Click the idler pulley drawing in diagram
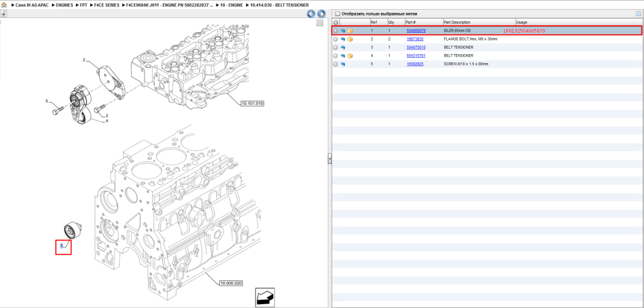 click(x=73, y=230)
